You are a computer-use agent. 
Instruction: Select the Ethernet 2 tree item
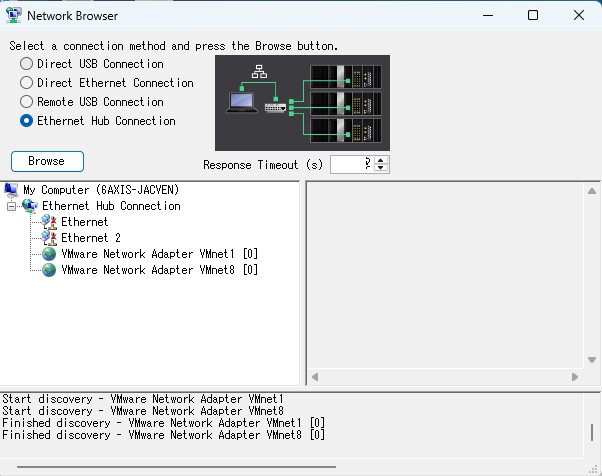point(84,238)
